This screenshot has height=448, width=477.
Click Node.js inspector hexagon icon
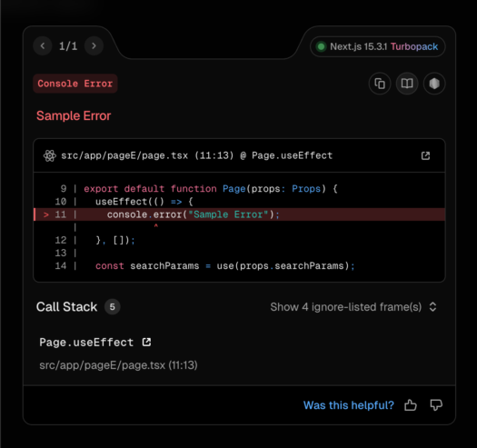coord(434,84)
